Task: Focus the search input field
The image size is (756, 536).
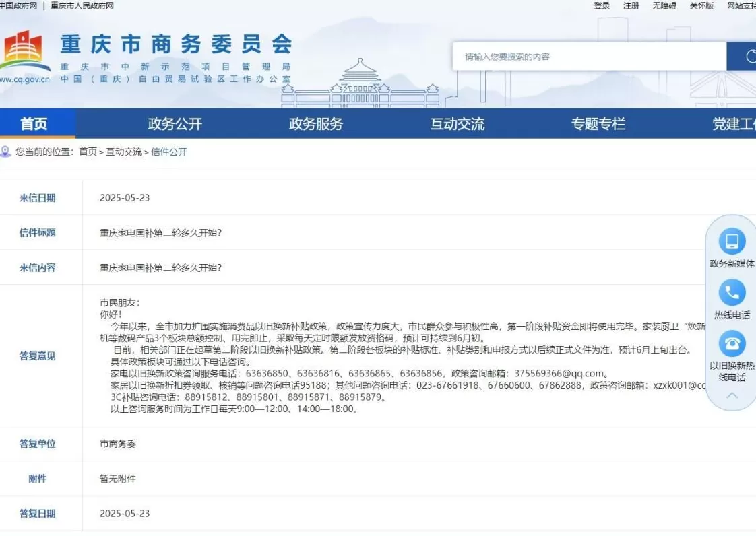Action: tap(590, 57)
